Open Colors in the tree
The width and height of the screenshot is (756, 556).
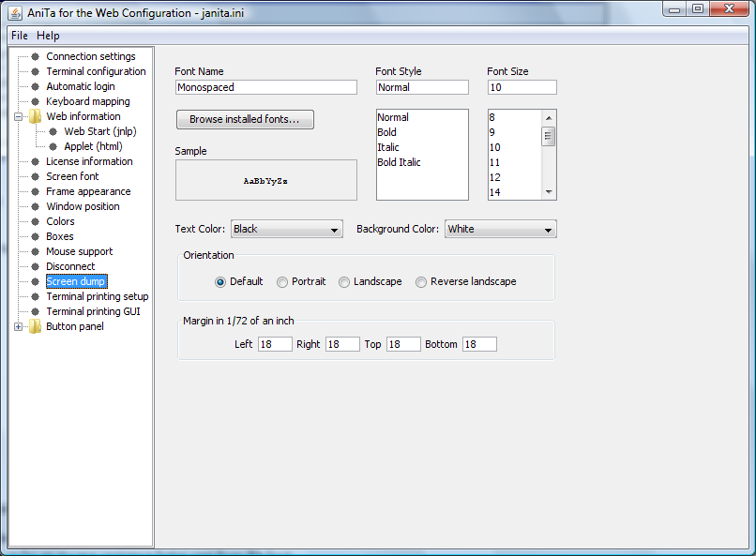click(x=60, y=221)
